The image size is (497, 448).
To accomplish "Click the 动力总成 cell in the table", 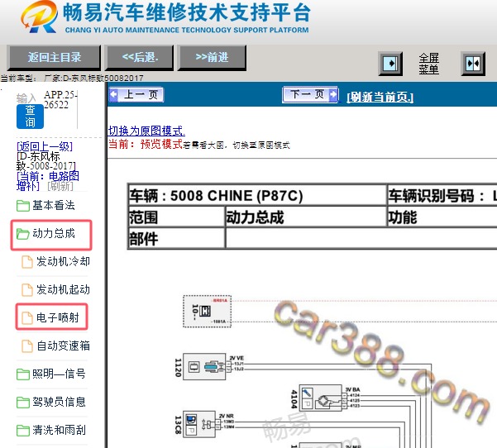I will 305,217.
